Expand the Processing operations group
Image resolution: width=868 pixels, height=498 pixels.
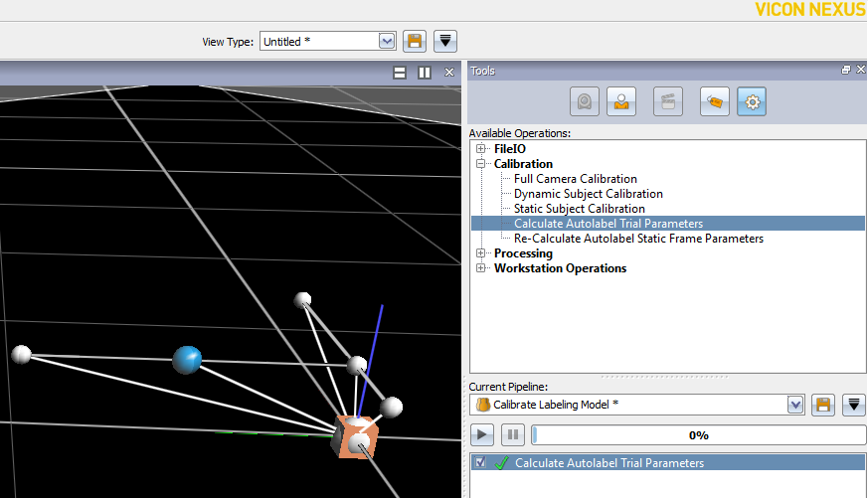click(x=481, y=252)
